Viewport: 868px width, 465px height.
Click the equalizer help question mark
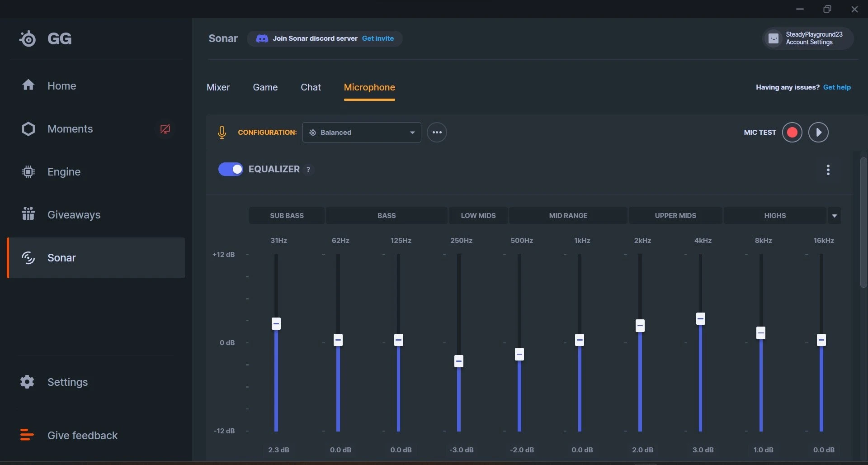pos(308,169)
